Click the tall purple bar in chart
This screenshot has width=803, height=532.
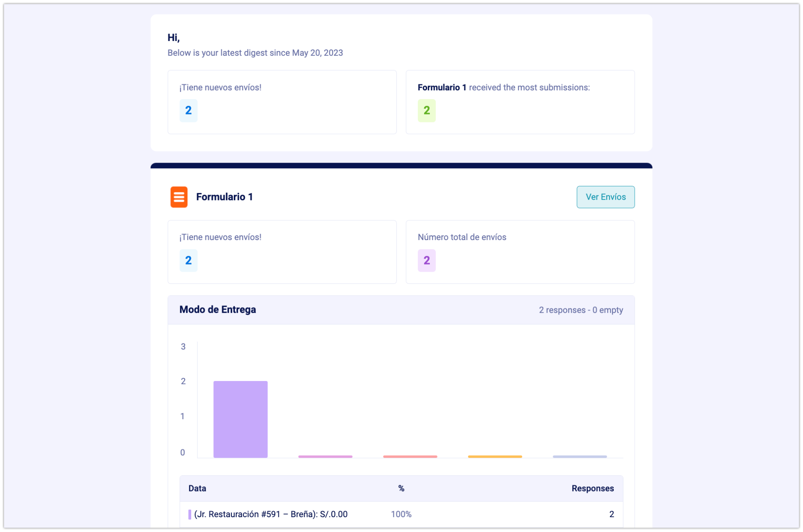click(240, 419)
